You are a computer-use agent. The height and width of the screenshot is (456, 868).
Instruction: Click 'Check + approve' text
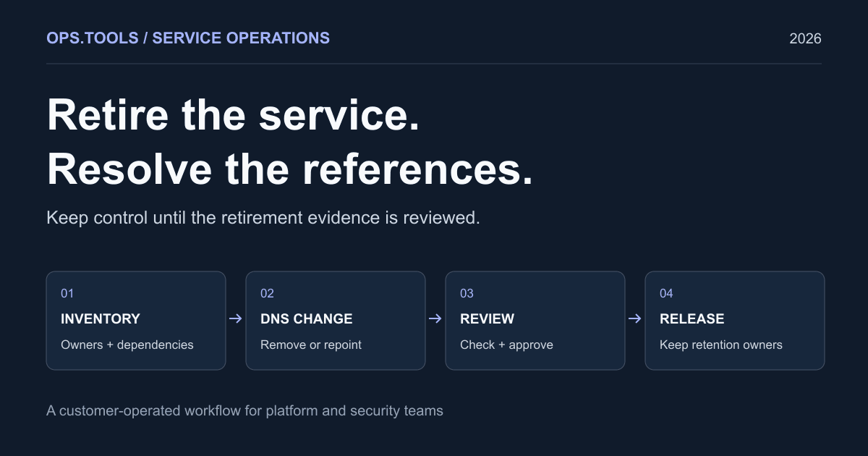coord(506,345)
